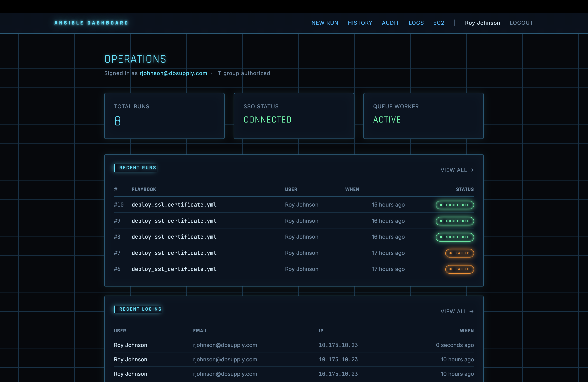588x382 pixels.
Task: Click the total runs number 8
Action: 117,121
